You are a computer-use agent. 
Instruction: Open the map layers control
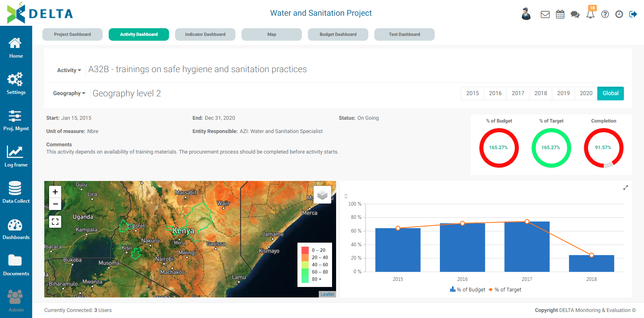click(322, 195)
